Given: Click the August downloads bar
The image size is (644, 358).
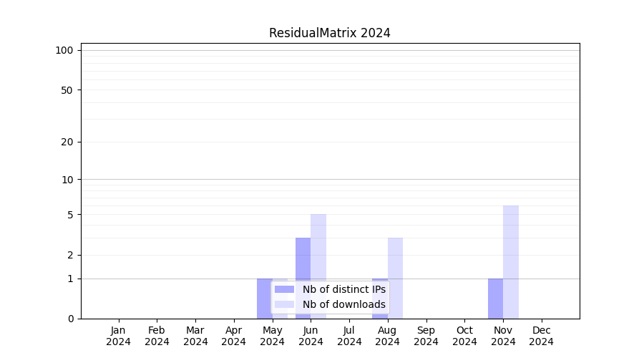Looking at the screenshot, I should [x=395, y=278].
